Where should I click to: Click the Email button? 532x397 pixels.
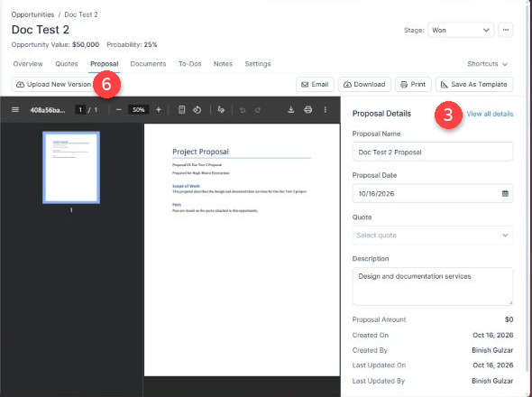click(315, 84)
